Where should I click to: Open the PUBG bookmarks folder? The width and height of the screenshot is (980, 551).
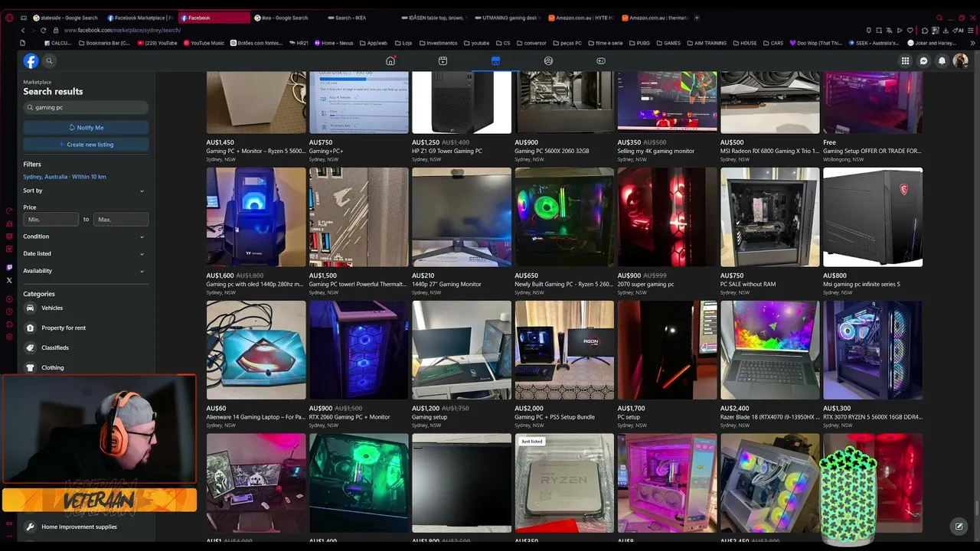point(639,43)
